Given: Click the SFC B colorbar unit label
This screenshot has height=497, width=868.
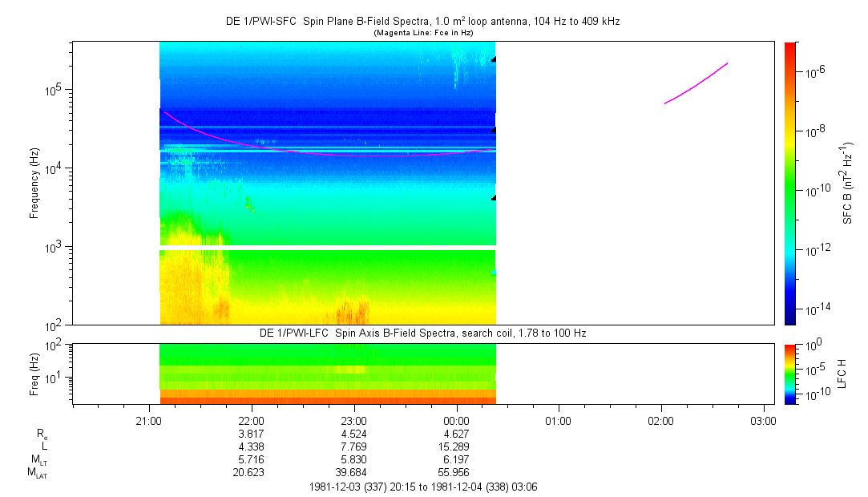Looking at the screenshot, I should (x=848, y=183).
